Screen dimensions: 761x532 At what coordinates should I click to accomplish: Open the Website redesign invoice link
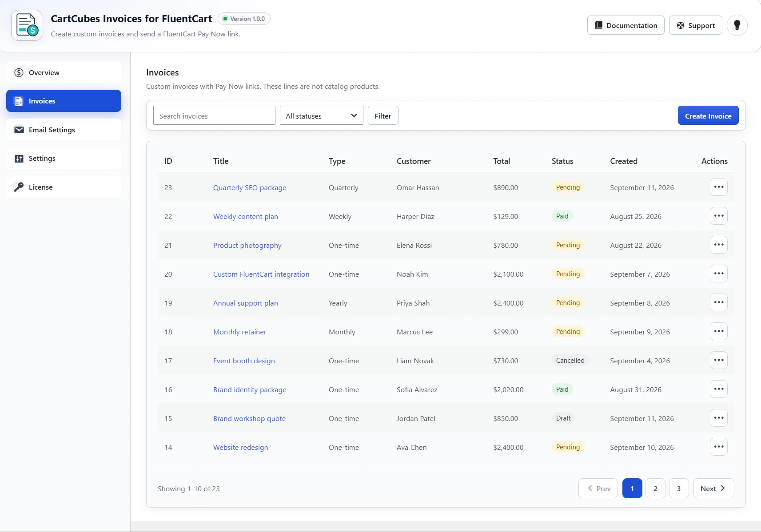pyautogui.click(x=240, y=447)
